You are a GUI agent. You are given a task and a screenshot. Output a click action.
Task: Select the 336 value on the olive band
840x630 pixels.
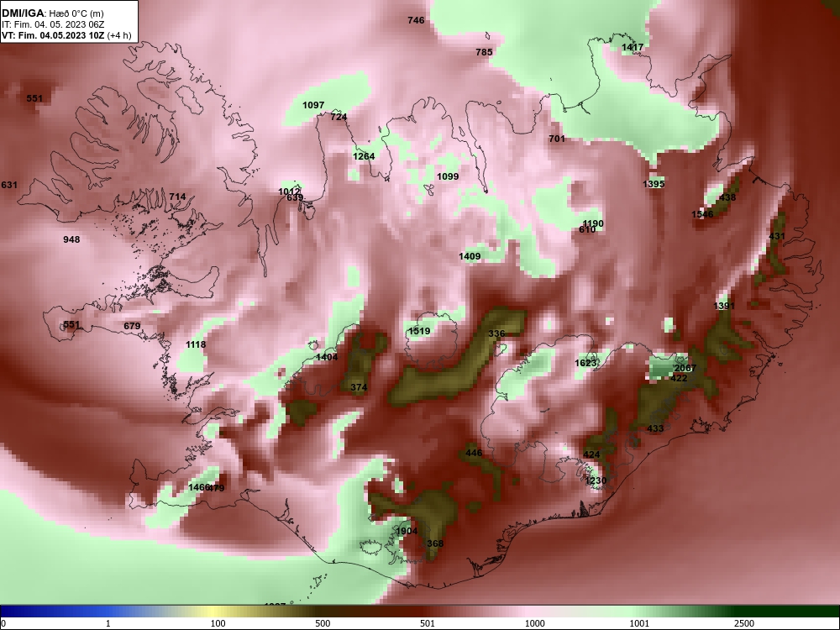[x=496, y=333]
